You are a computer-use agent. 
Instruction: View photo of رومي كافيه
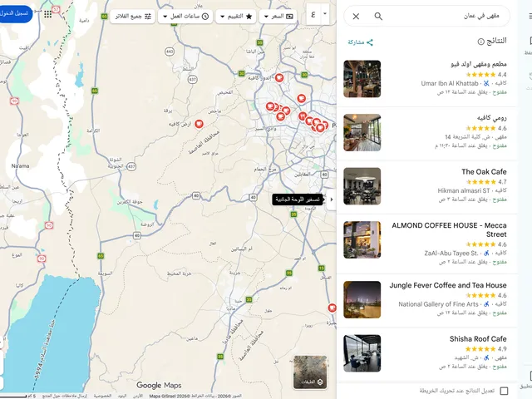click(x=362, y=133)
